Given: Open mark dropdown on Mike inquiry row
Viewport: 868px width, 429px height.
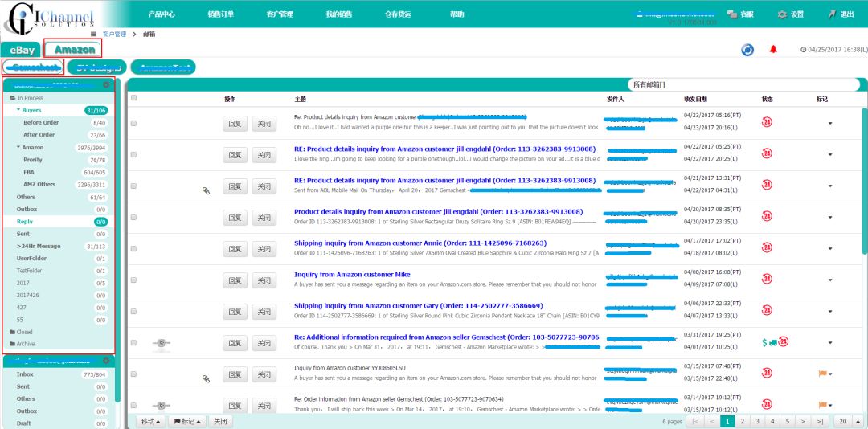Looking at the screenshot, I should click(x=829, y=280).
